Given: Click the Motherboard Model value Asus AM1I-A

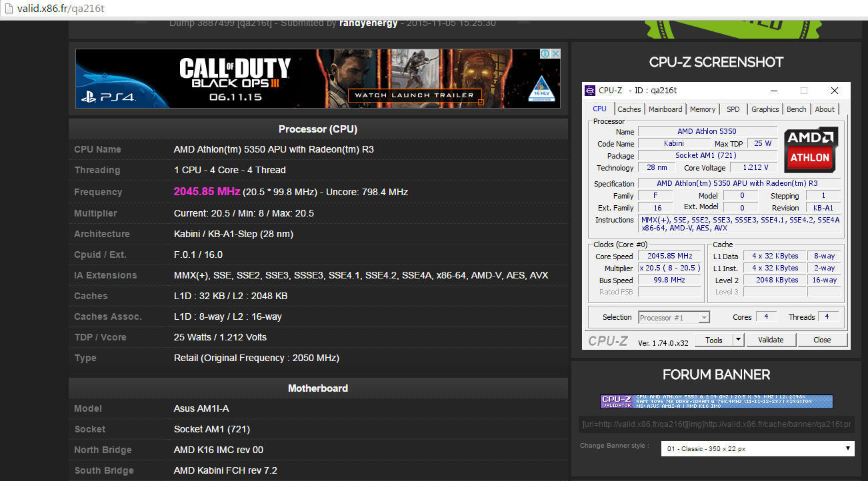Looking at the screenshot, I should coord(201,408).
